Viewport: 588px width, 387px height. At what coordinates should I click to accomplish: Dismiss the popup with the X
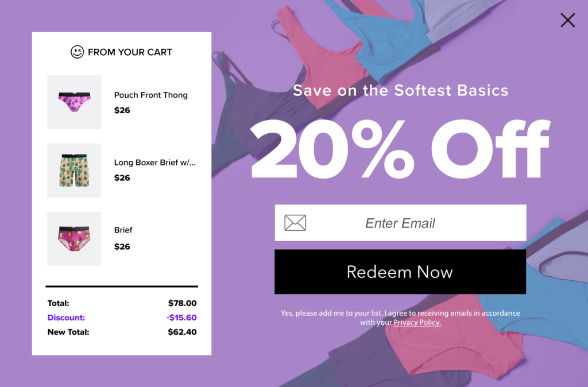click(567, 20)
